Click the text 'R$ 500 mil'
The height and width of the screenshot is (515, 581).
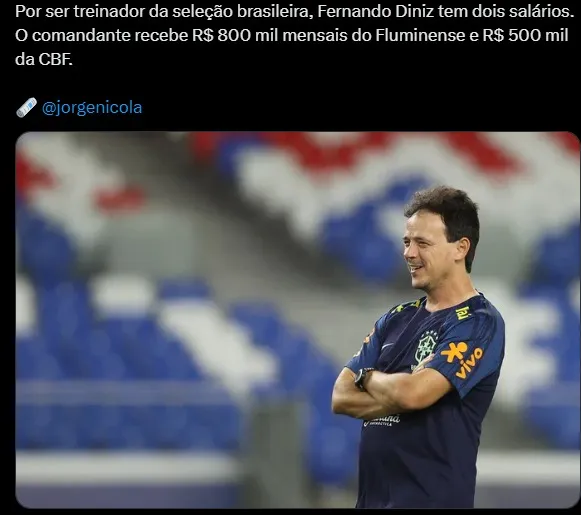[x=526, y=36]
